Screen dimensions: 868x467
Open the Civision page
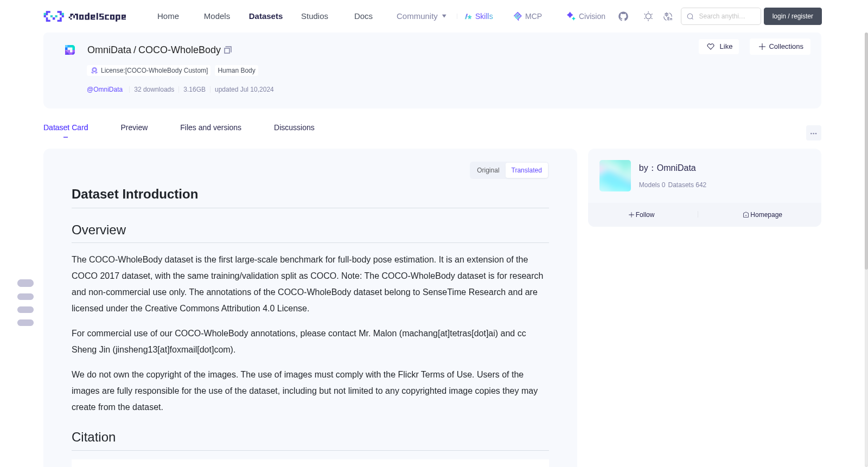coord(586,16)
